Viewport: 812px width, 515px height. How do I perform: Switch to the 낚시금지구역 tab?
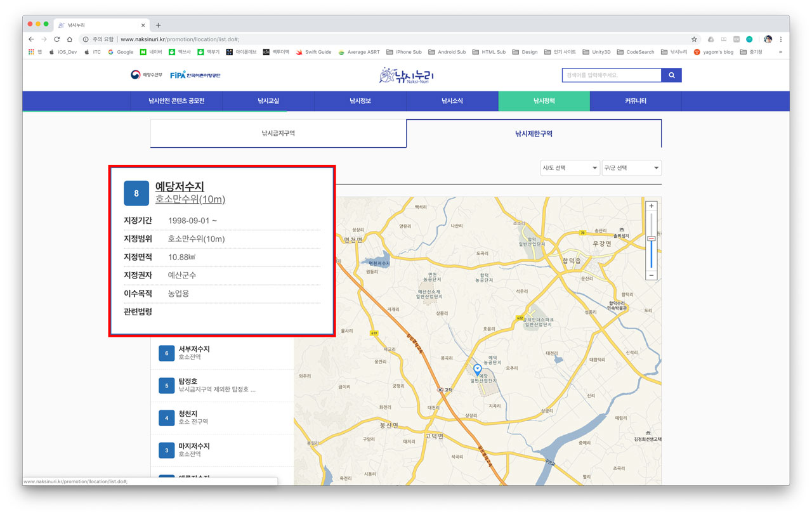278,134
